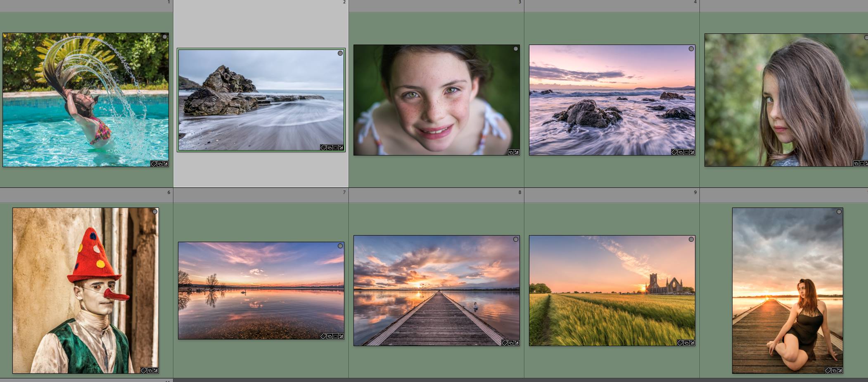
Task: Select the abbey ruins wheat field thumbnail
Action: pyautogui.click(x=612, y=290)
